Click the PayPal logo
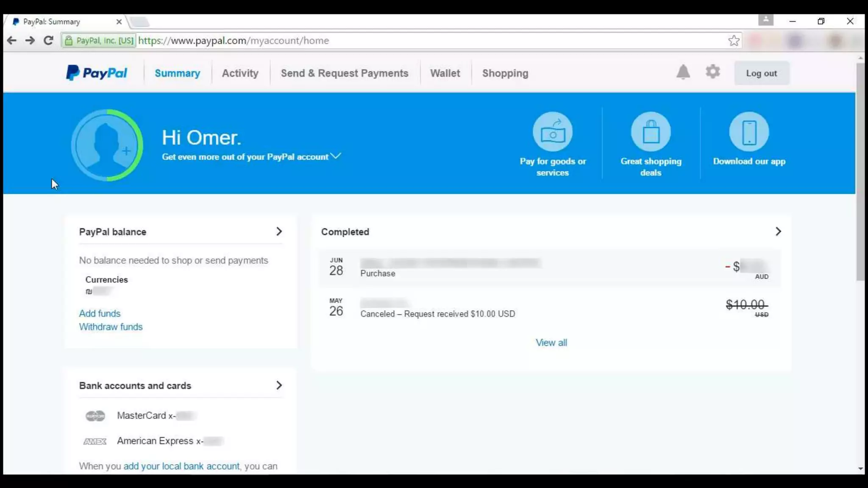Screen dimensions: 868x488 click(97, 73)
